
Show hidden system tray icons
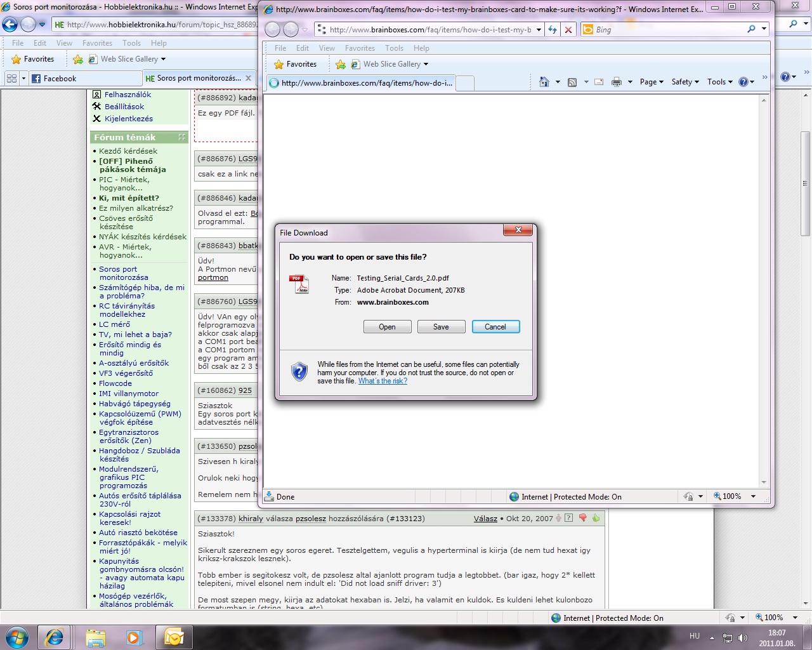click(x=712, y=637)
